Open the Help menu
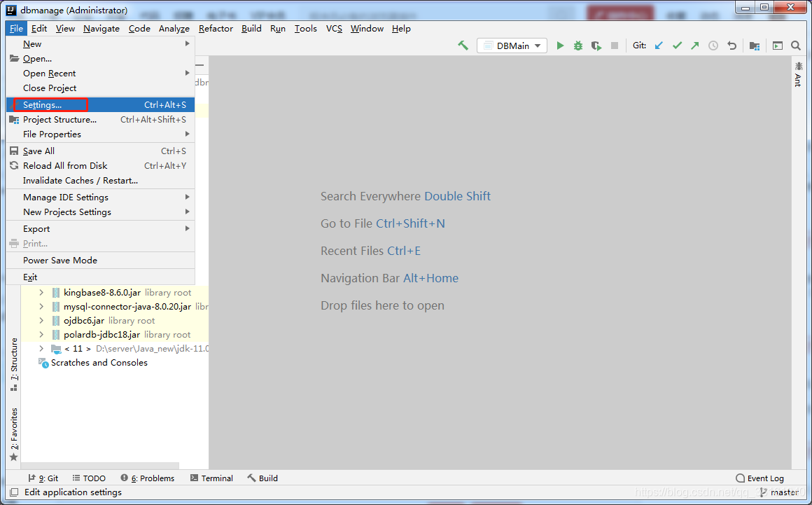Viewport: 812px width, 505px height. (401, 29)
